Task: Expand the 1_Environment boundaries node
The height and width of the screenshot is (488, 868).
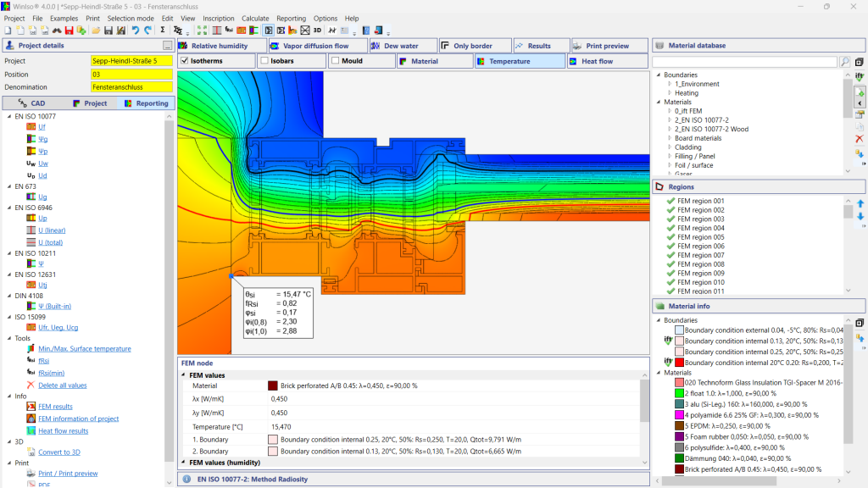Action: coord(670,84)
